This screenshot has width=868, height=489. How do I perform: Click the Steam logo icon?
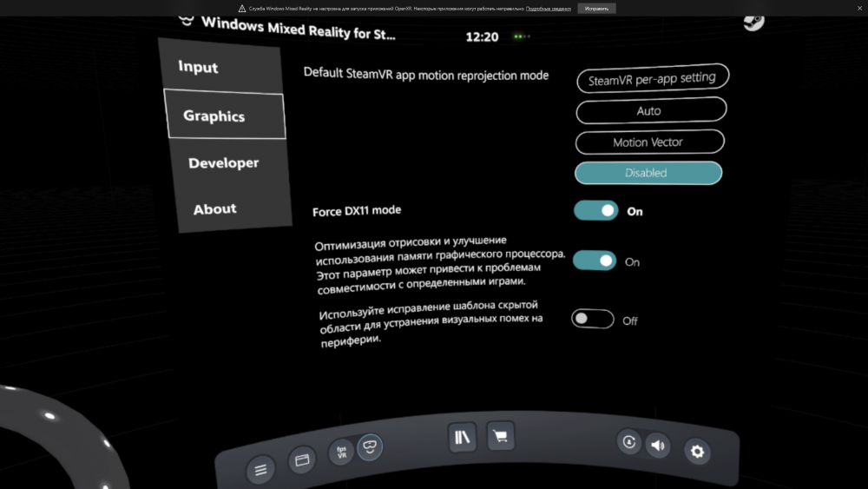(753, 23)
